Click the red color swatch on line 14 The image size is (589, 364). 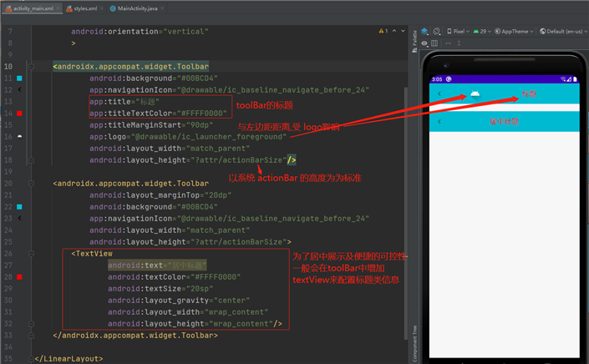coord(19,113)
